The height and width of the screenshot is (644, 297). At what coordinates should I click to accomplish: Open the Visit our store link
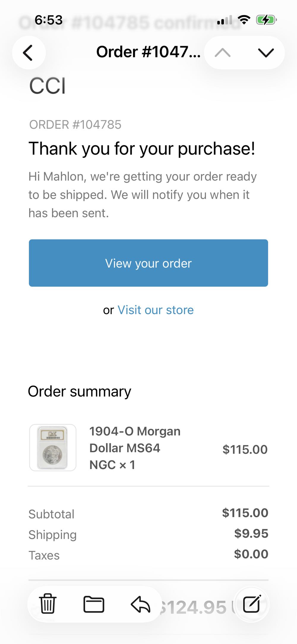pyautogui.click(x=155, y=310)
